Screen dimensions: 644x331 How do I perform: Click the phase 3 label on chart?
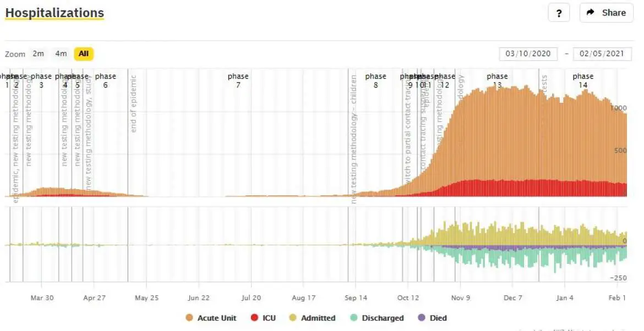41,80
